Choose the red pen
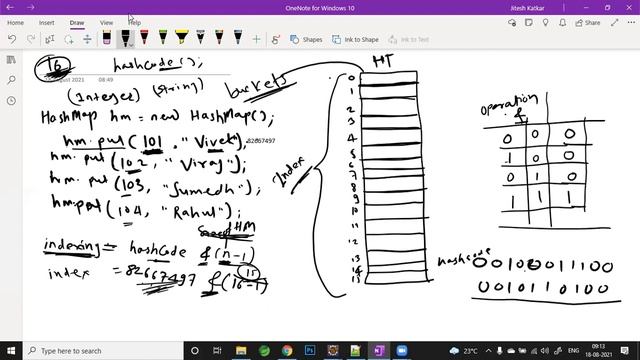 144,37
